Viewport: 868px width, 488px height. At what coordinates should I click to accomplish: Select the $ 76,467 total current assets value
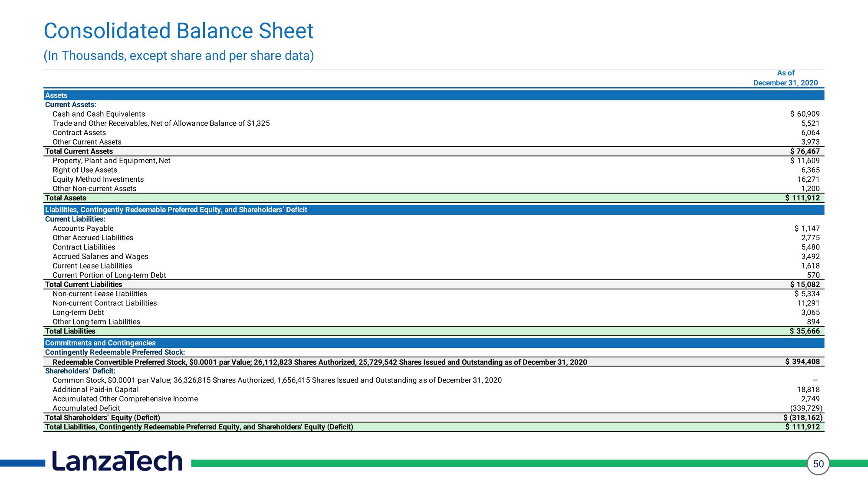coord(805,151)
